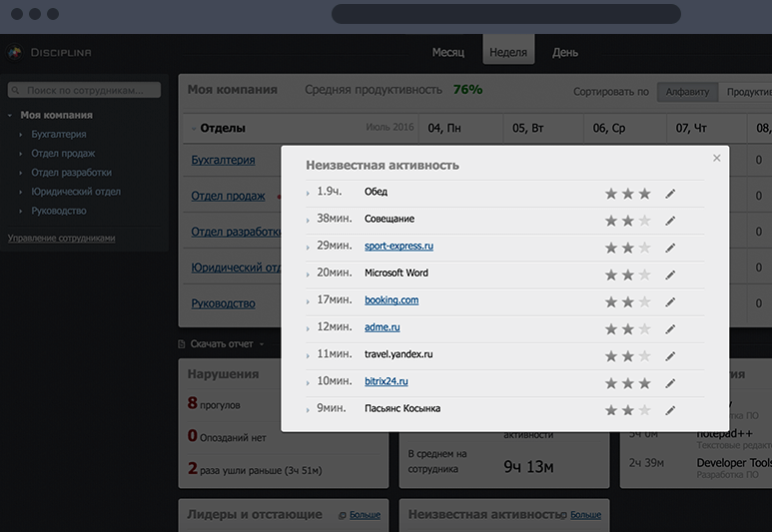The width and height of the screenshot is (772, 532).
Task: Open the bitrix24.ru link
Action: click(x=386, y=381)
